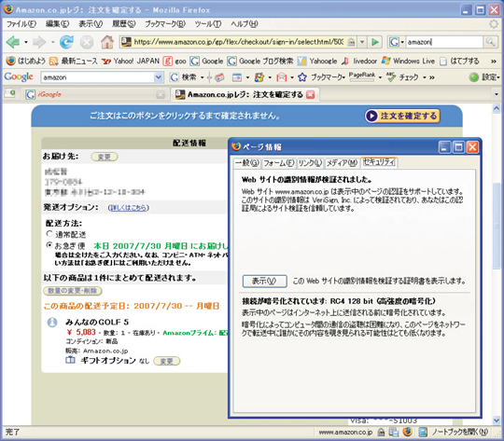Open the ファイル(F) menu
This screenshot has width=504, height=441.
[x=21, y=23]
